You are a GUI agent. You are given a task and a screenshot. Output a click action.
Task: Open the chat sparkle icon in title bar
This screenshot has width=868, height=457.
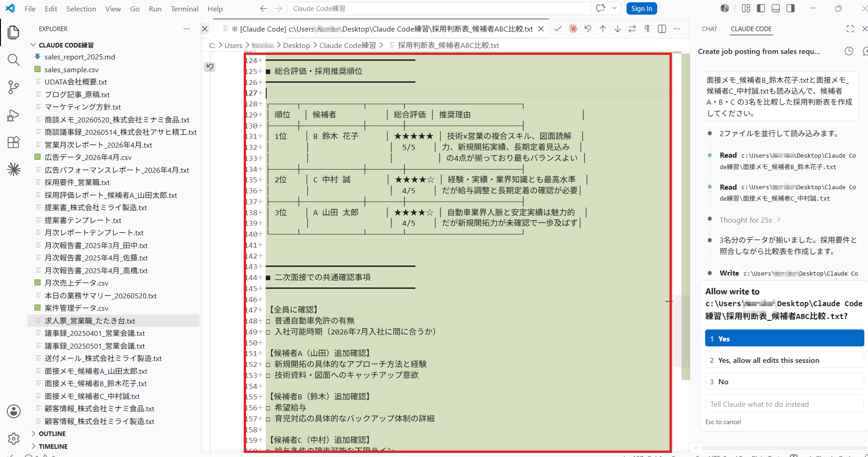600,8
